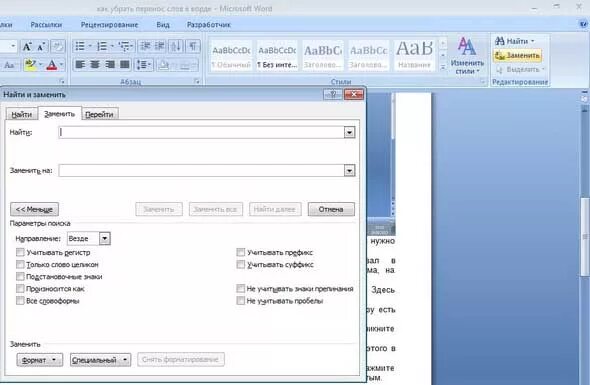Open the Заменить на field dropdown arrow
The width and height of the screenshot is (590, 385).
click(349, 170)
